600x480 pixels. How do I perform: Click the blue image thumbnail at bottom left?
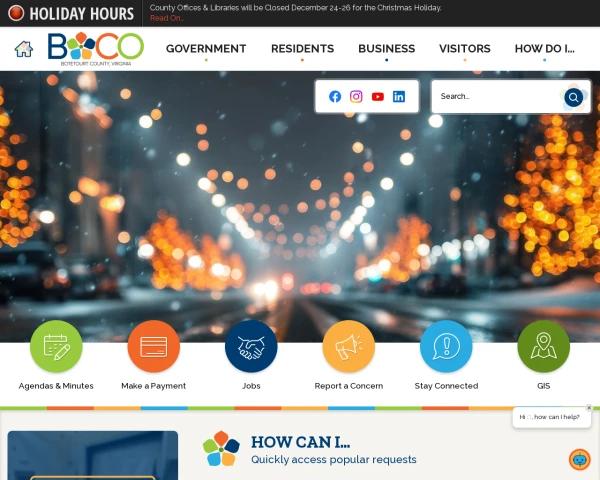[93, 456]
